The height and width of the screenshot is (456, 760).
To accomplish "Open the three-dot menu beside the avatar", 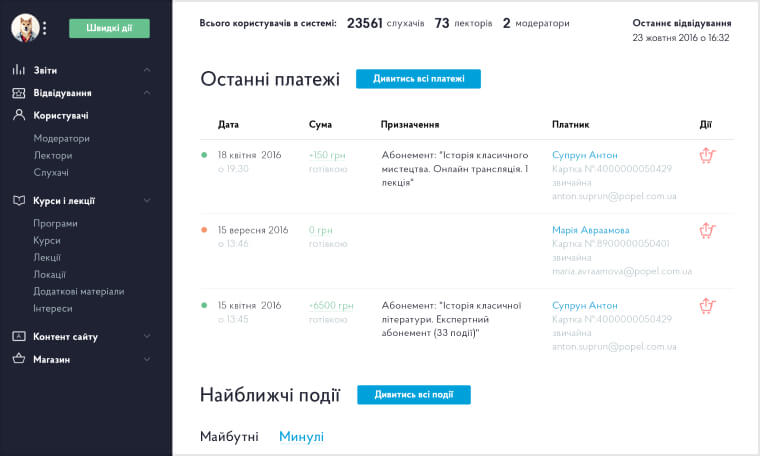I will pos(45,29).
